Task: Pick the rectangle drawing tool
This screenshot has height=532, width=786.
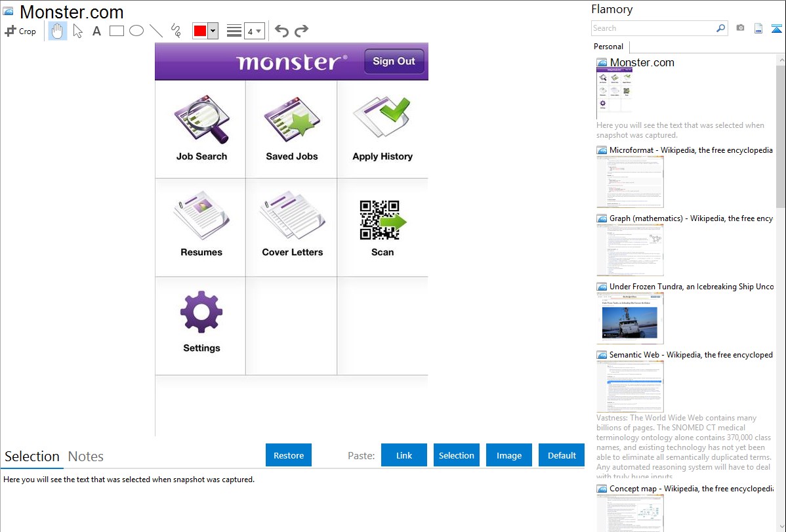Action: [116, 31]
